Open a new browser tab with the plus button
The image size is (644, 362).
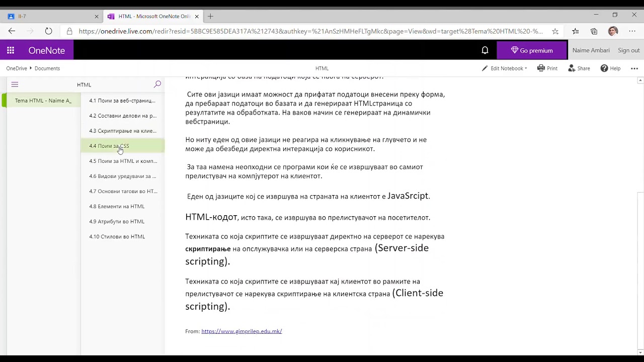coord(210,16)
